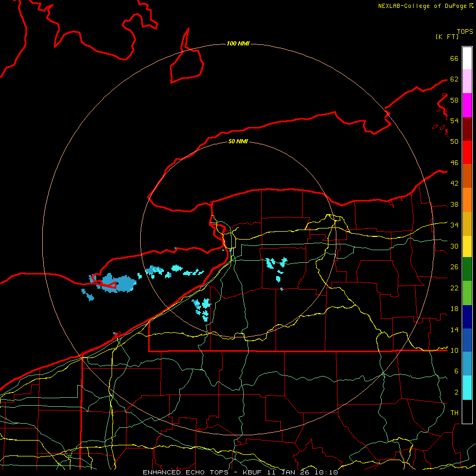This screenshot has height=476, width=476.
Task: Click the light green legend swatch
Action: coord(467,293)
